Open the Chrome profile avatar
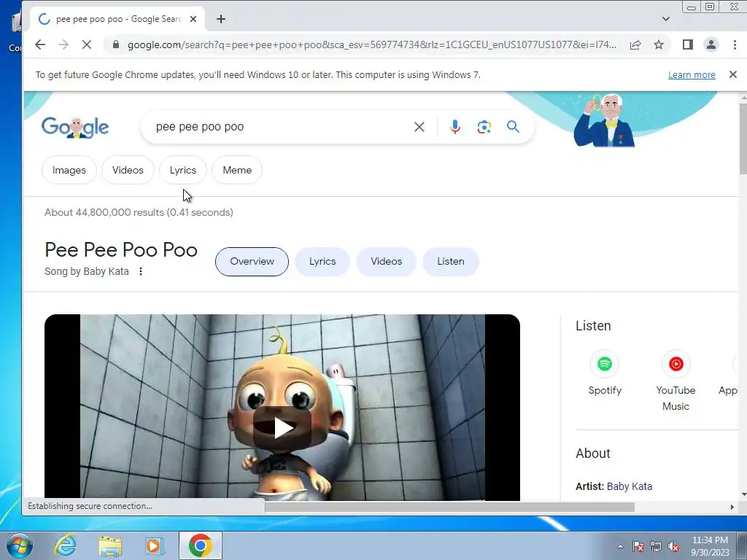Screen dimensions: 747x560 pos(711,44)
